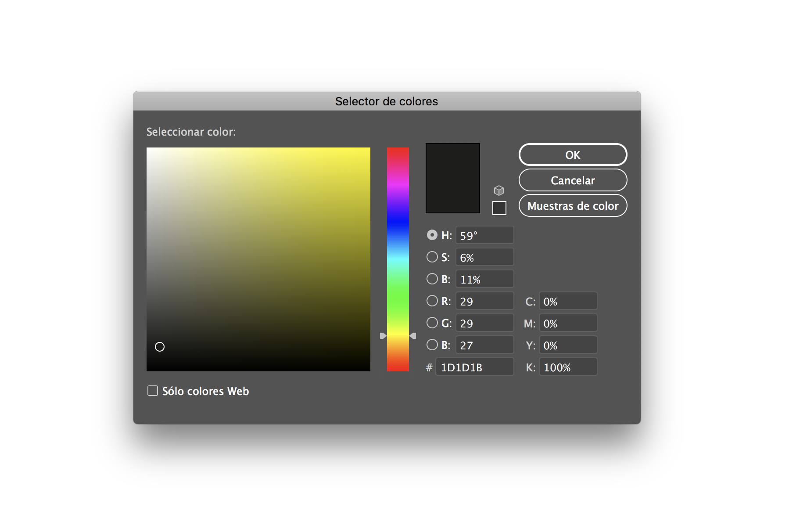Enable the Sólo colores Web checkbox
789x532 pixels.
pyautogui.click(x=152, y=391)
